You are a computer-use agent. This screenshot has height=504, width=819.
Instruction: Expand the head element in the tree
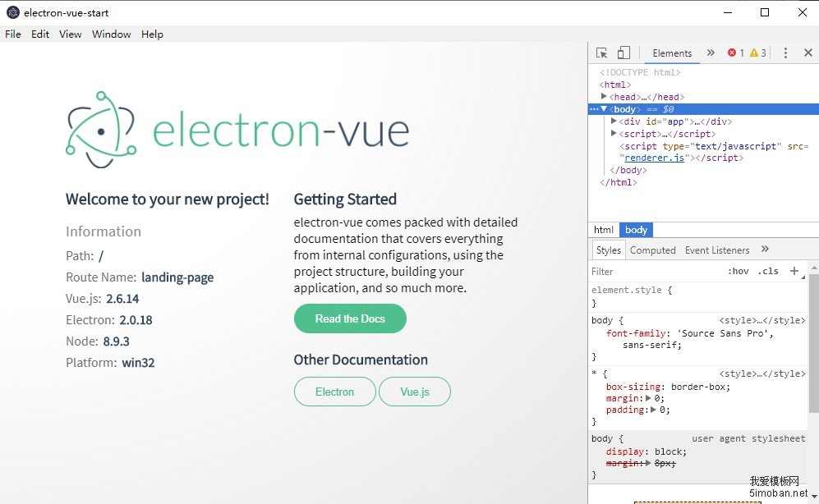point(603,97)
